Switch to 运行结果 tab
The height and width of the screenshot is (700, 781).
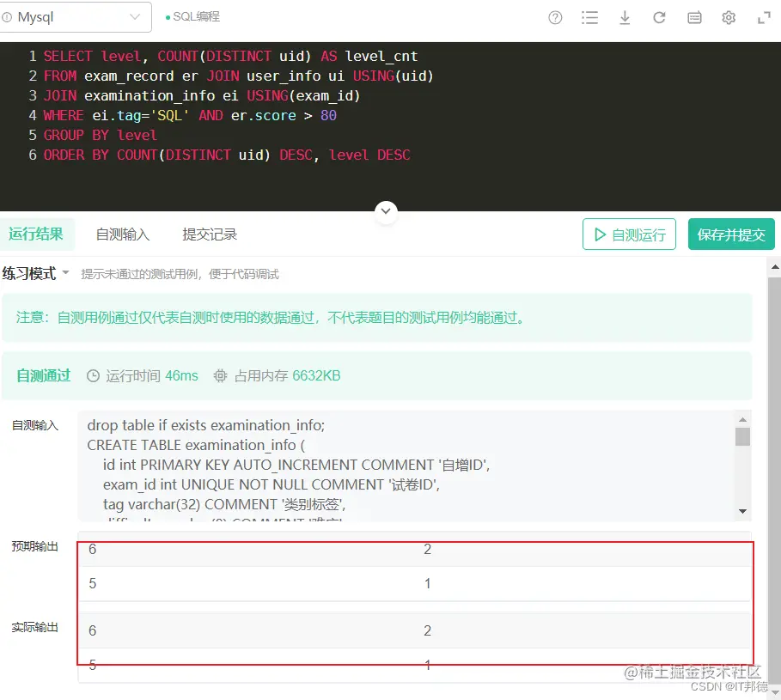36,234
